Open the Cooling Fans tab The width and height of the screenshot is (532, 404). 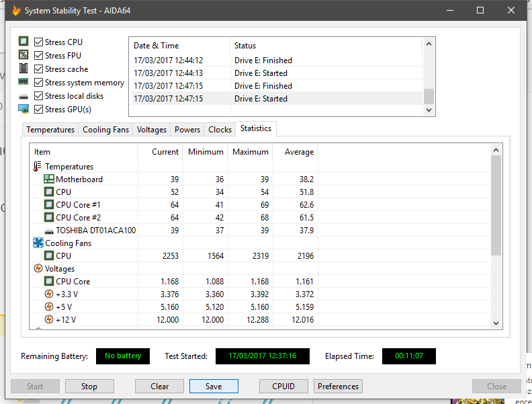coord(105,130)
